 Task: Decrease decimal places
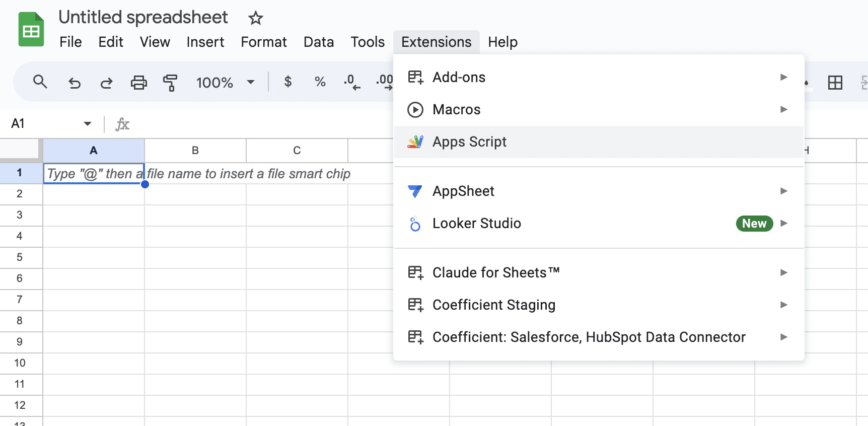pos(352,82)
